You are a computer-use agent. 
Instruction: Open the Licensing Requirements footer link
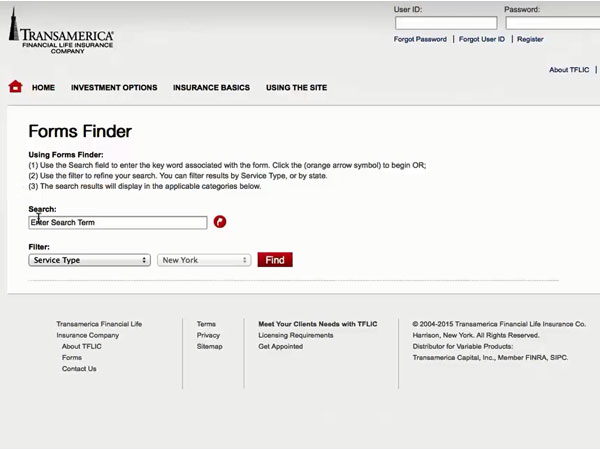coord(296,335)
